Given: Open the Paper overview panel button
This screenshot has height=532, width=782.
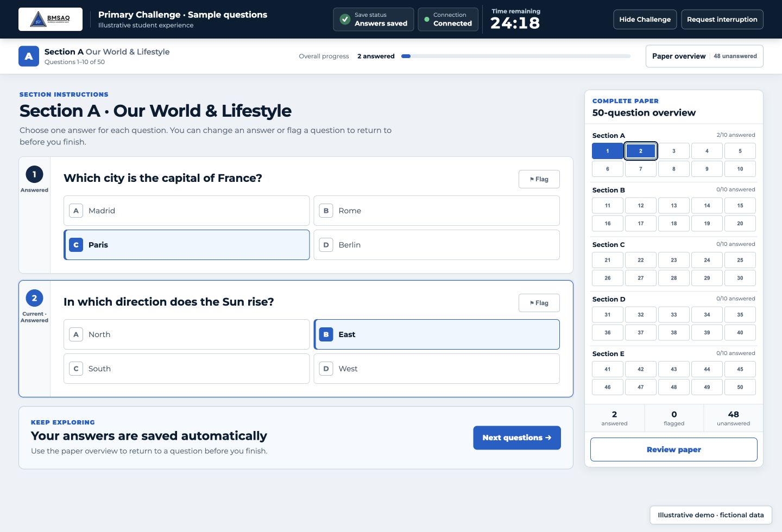Looking at the screenshot, I should [704, 56].
